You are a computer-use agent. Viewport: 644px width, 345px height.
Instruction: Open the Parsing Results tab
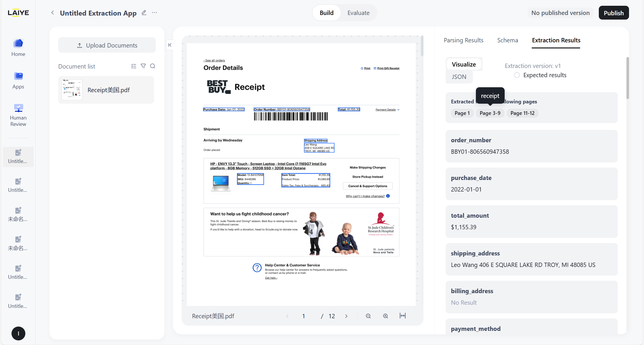pos(463,40)
